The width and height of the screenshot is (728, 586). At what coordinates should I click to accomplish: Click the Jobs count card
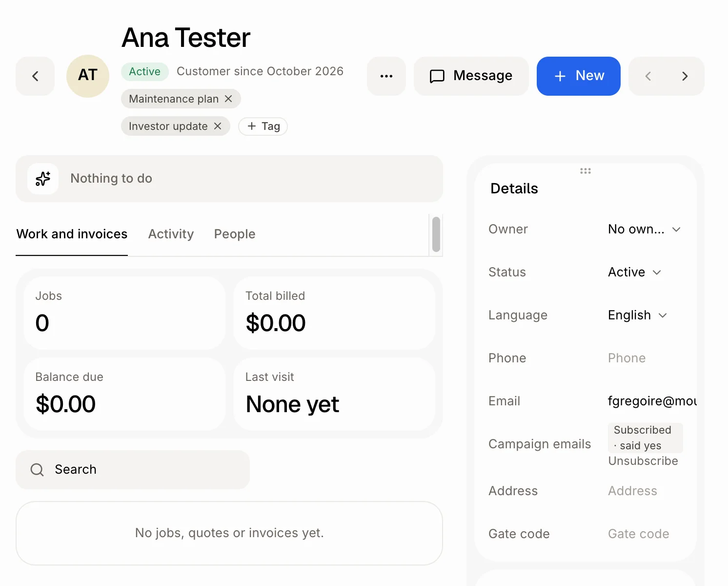(124, 313)
